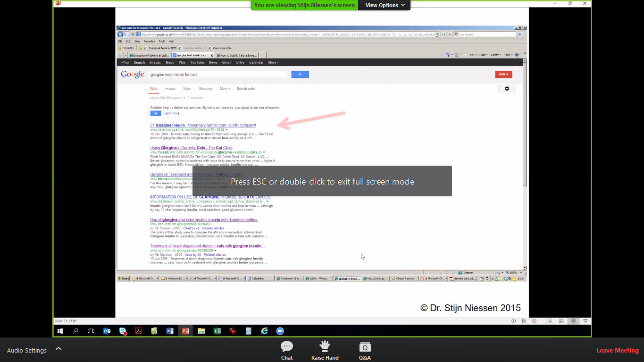Click the Zoom icon on the taskbar
The image size is (644, 362).
(x=280, y=331)
